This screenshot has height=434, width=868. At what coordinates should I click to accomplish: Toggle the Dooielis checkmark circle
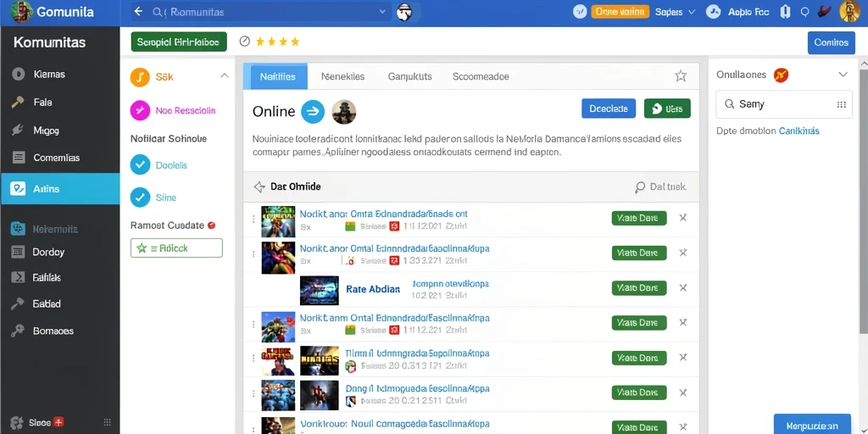pyautogui.click(x=140, y=165)
